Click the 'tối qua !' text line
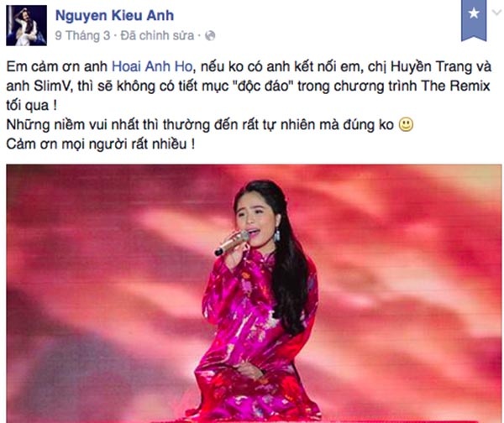This screenshot has height=423, width=504. tap(32, 106)
